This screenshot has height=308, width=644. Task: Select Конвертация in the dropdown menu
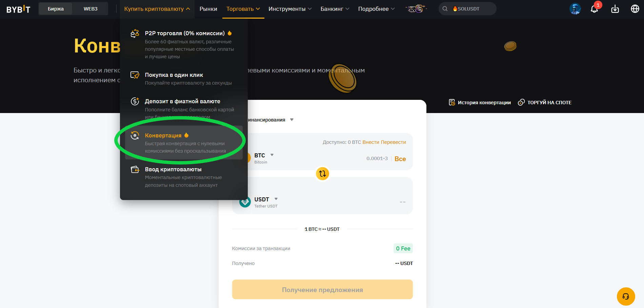click(x=163, y=135)
